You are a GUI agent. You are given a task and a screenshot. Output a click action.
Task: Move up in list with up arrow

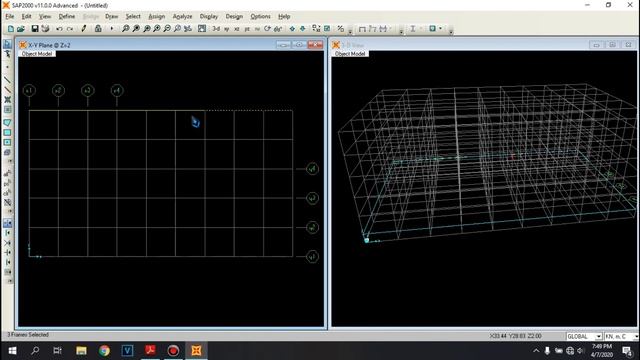coord(292,29)
